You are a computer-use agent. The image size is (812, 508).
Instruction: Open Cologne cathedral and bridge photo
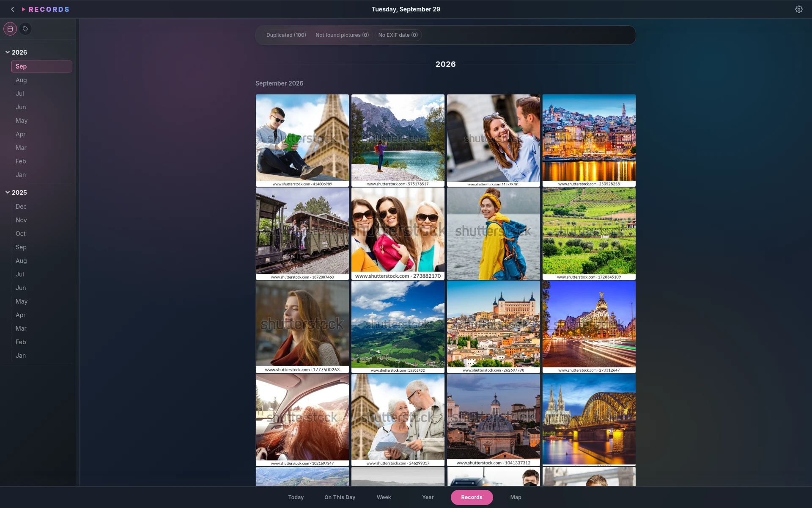click(589, 420)
